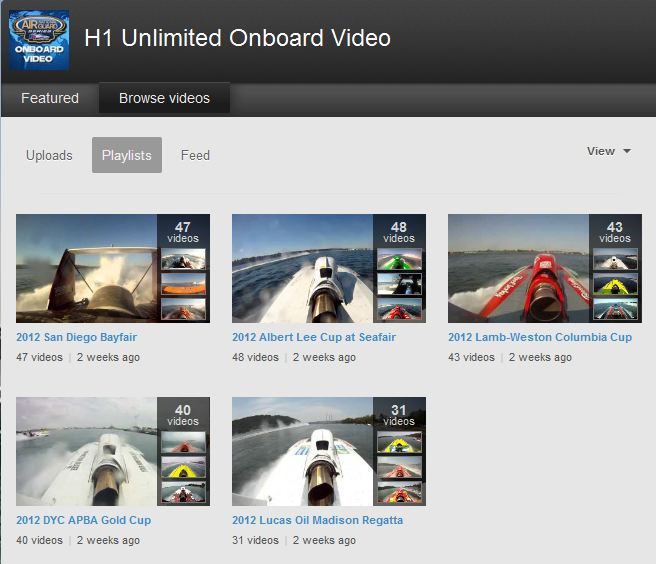Select green boat mini thumbnail in Albert Lee Cup
This screenshot has width=656, height=564.
(400, 259)
